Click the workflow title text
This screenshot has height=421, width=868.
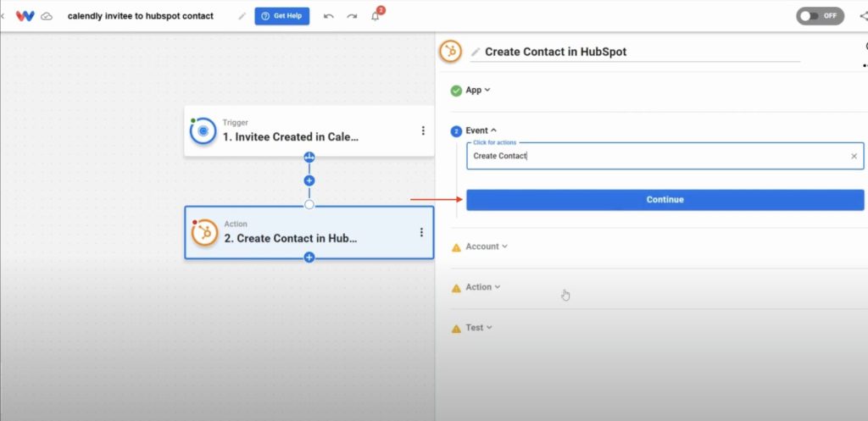[x=141, y=16]
